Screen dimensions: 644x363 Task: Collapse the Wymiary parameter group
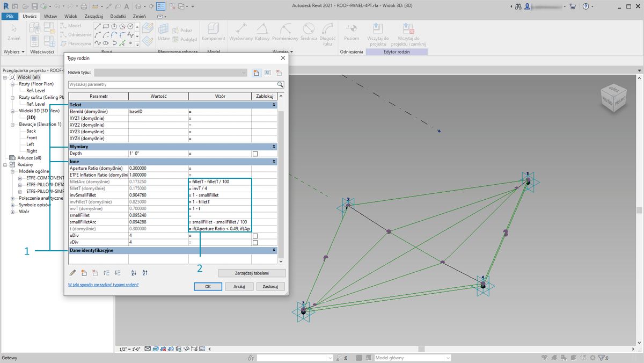[x=274, y=147]
